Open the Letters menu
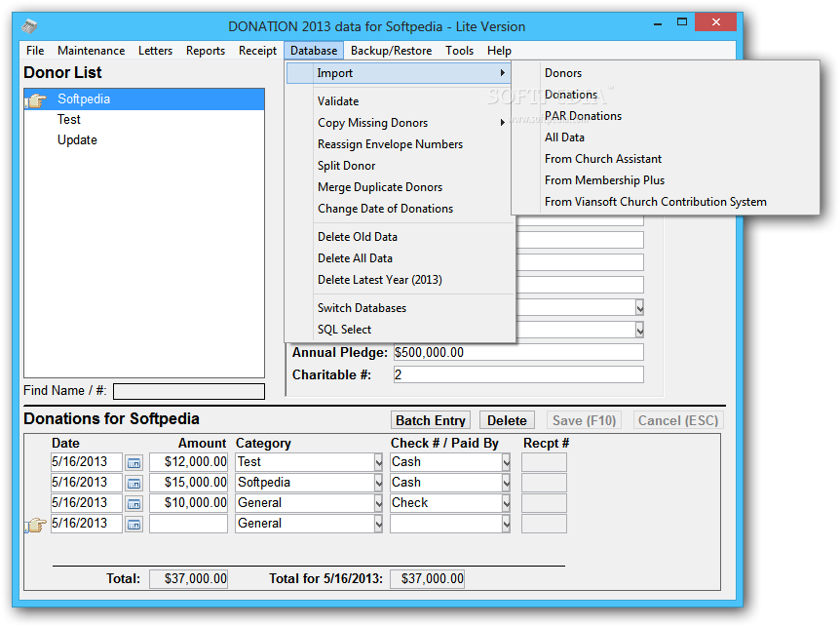Image resolution: width=840 pixels, height=627 pixels. coord(155,51)
